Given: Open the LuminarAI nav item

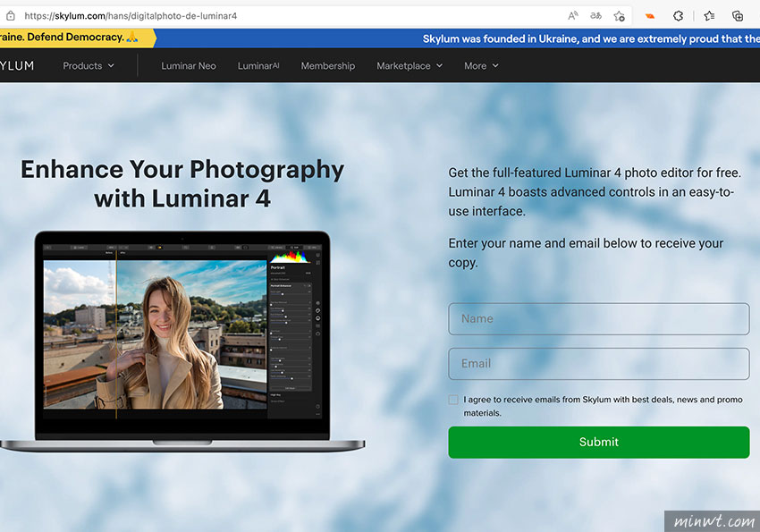Looking at the screenshot, I should [258, 66].
